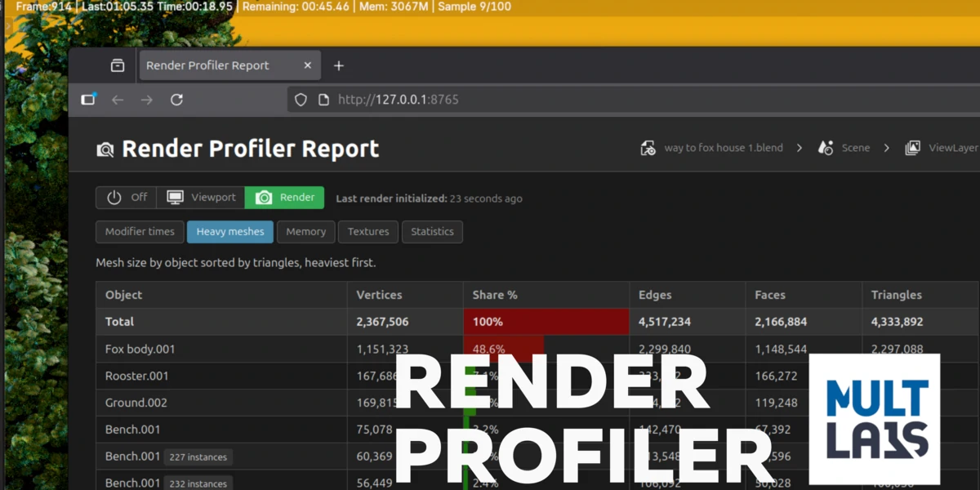
Task: Turn profiler Off
Action: tap(126, 197)
